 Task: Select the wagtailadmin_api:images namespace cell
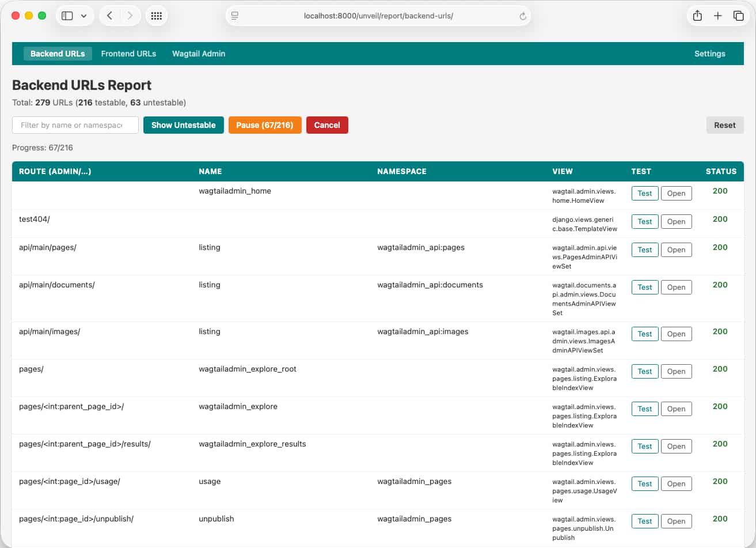click(423, 331)
